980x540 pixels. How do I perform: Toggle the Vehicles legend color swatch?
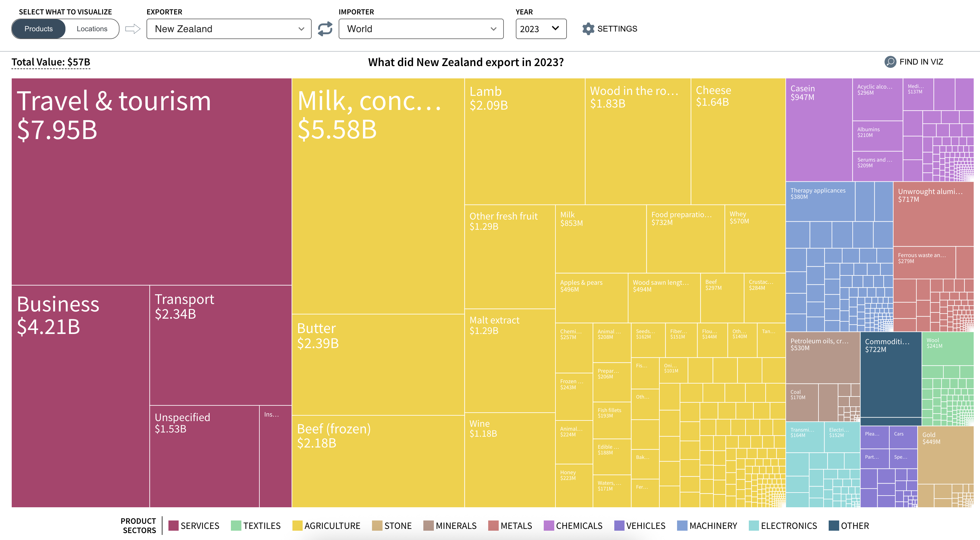pyautogui.click(x=619, y=526)
